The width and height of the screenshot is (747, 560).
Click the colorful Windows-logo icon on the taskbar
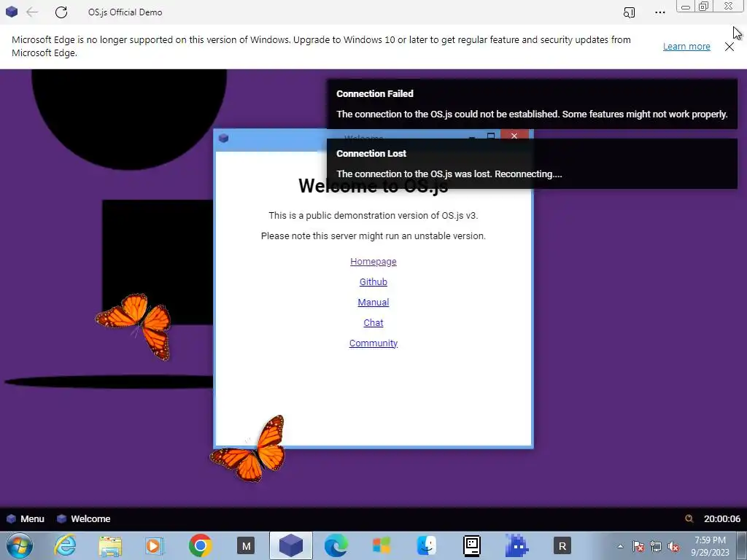(x=381, y=545)
